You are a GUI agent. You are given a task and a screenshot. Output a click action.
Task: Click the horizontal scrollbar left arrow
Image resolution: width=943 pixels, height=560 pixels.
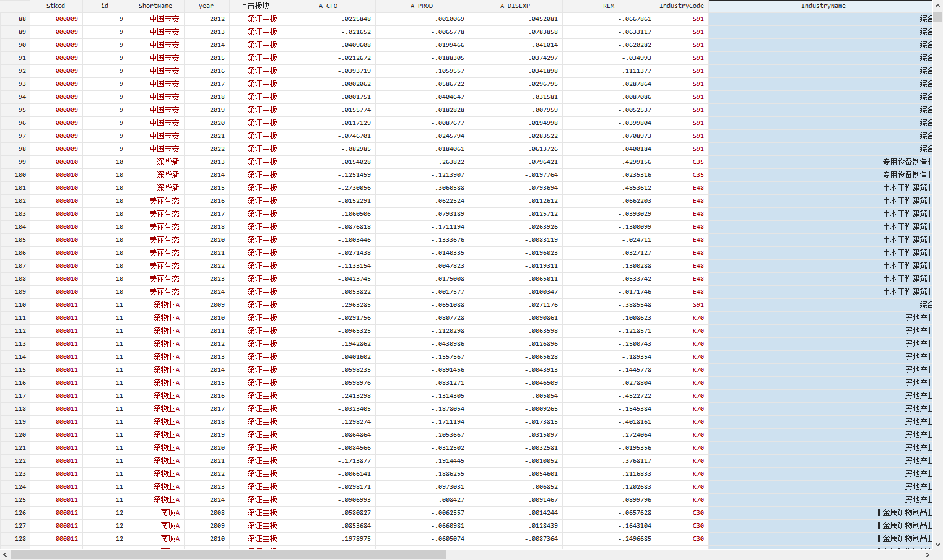5,555
